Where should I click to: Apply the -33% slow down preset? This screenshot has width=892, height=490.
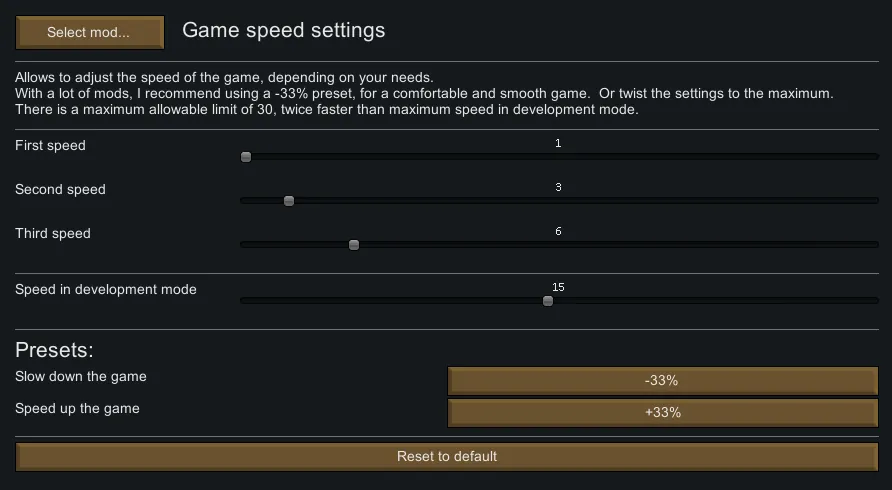(x=662, y=381)
